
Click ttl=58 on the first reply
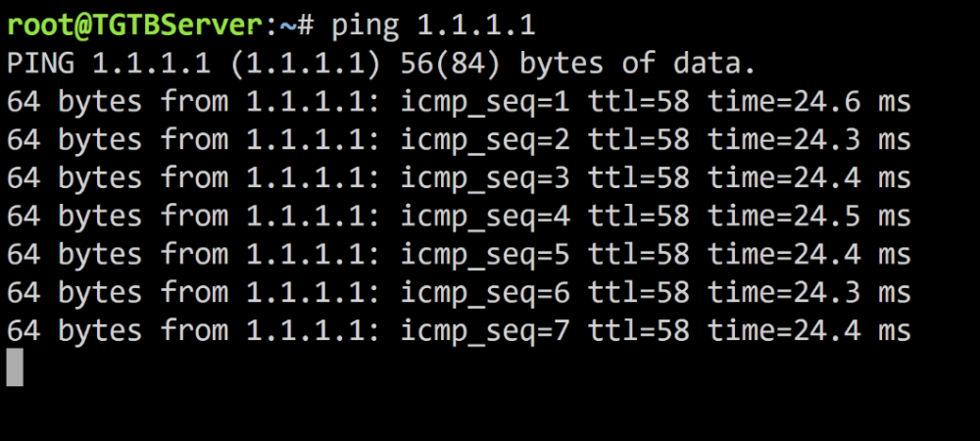click(639, 103)
